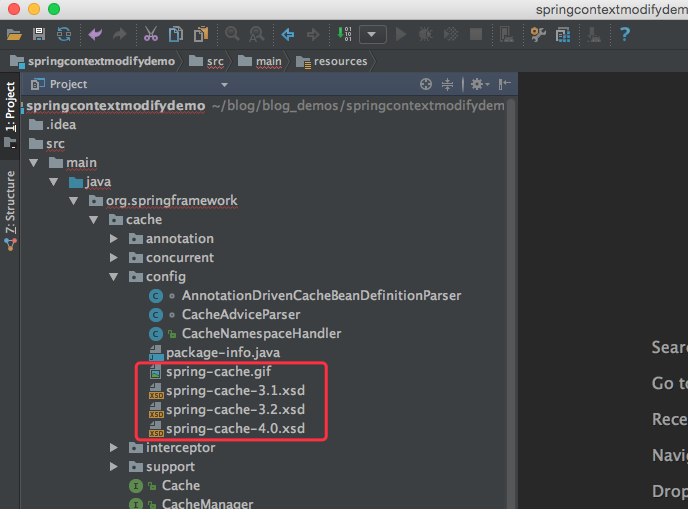
Task: Switch to the Z: Structure side tab
Action: (x=10, y=211)
